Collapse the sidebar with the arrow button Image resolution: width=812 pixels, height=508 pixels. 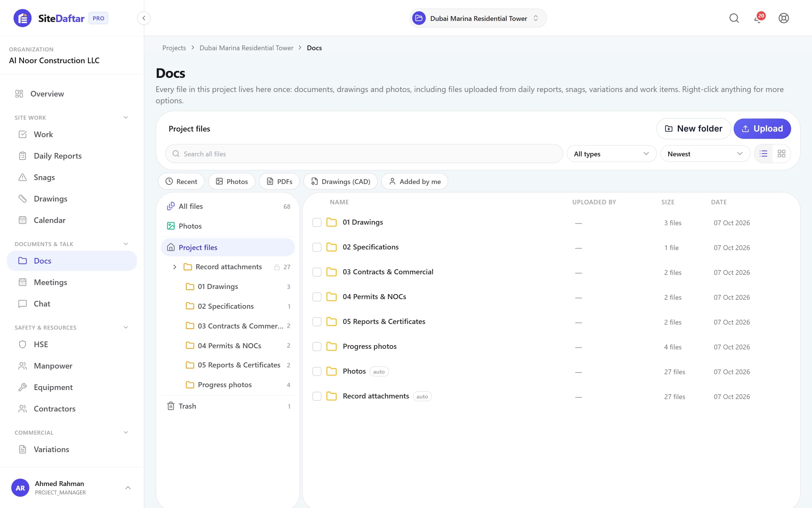click(144, 18)
